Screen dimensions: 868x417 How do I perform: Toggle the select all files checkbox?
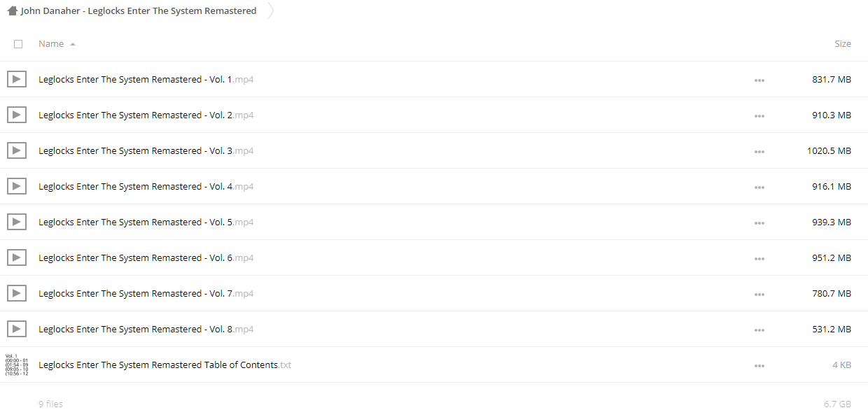coord(18,43)
